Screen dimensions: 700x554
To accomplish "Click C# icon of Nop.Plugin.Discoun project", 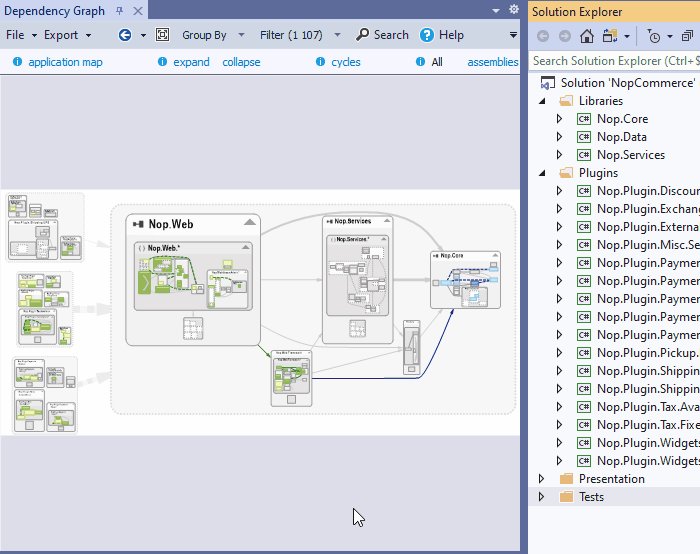I will pyautogui.click(x=583, y=191).
